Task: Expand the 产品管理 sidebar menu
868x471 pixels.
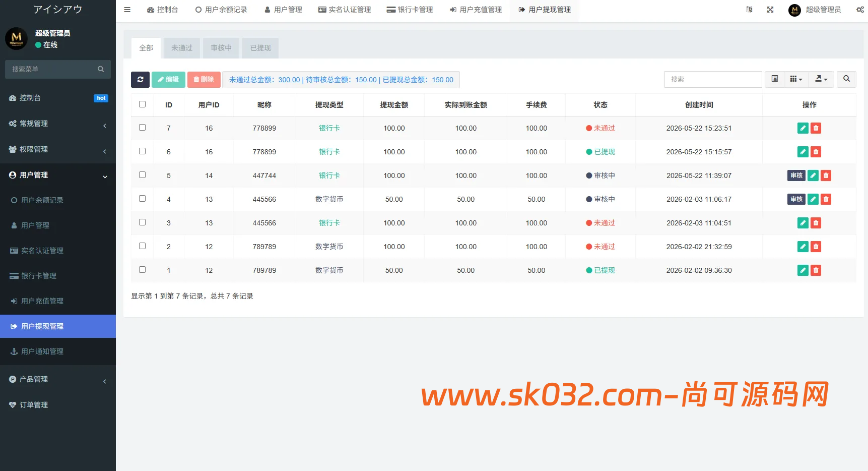Action: [58, 379]
